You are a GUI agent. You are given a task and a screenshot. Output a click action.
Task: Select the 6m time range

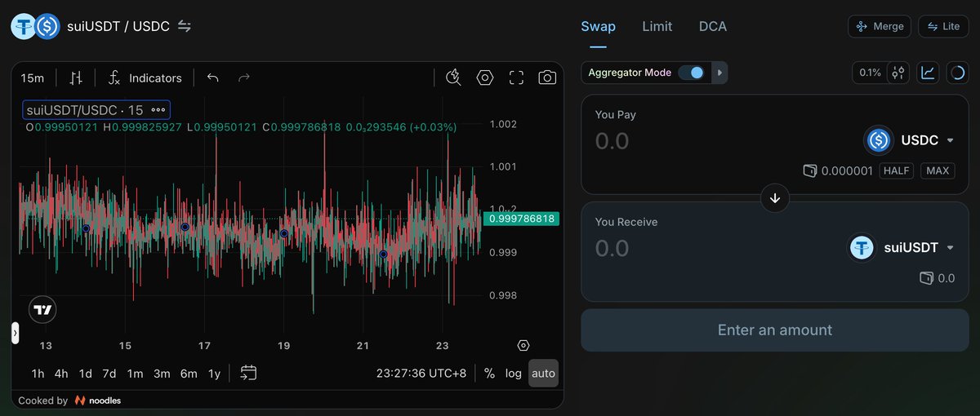coord(189,374)
